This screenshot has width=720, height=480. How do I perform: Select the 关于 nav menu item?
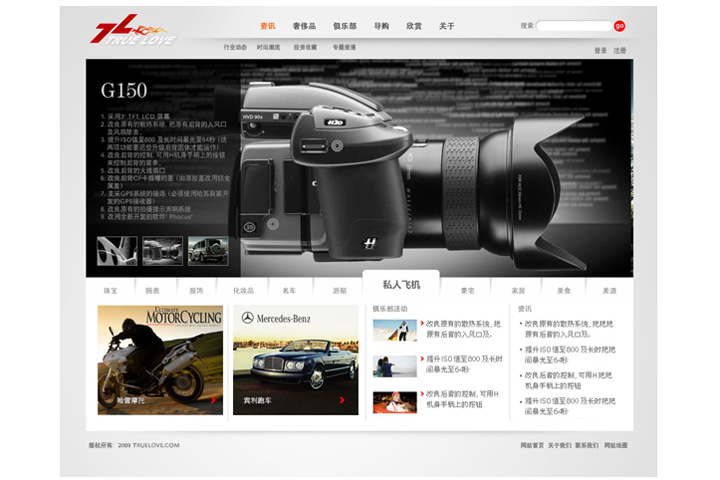[446, 26]
